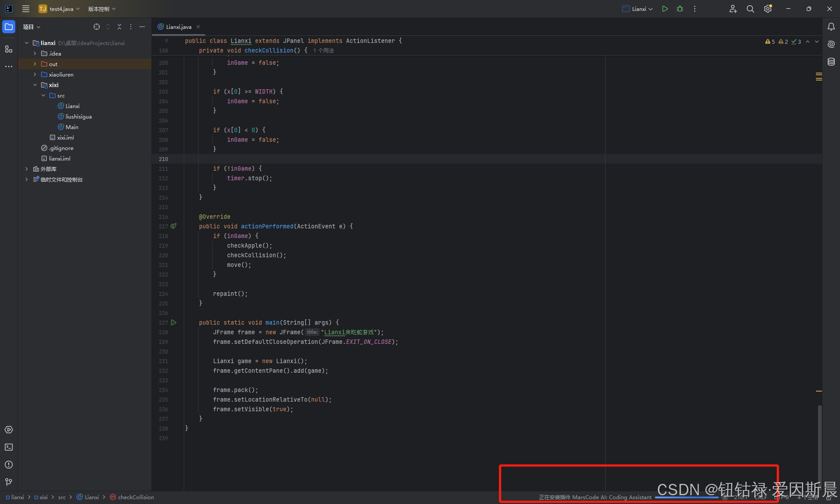The height and width of the screenshot is (504, 840).
Task: Click the run gutter arrow beside main
Action: [x=174, y=322]
